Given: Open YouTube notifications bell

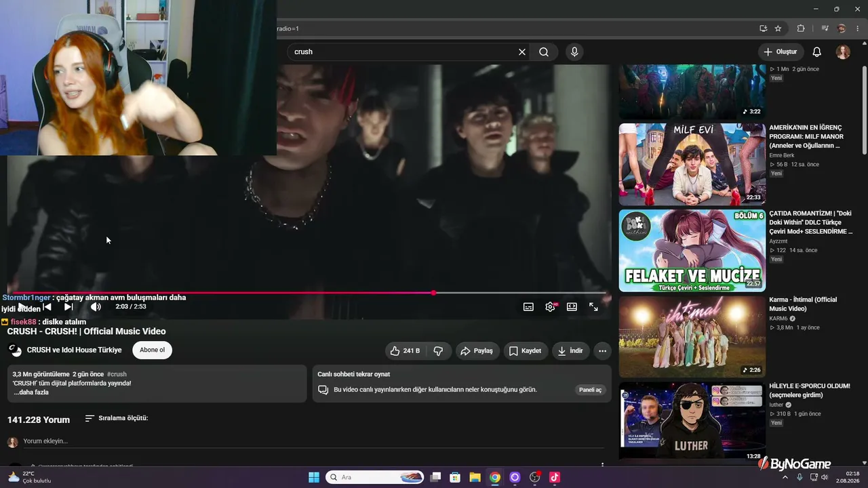Looking at the screenshot, I should tap(817, 52).
